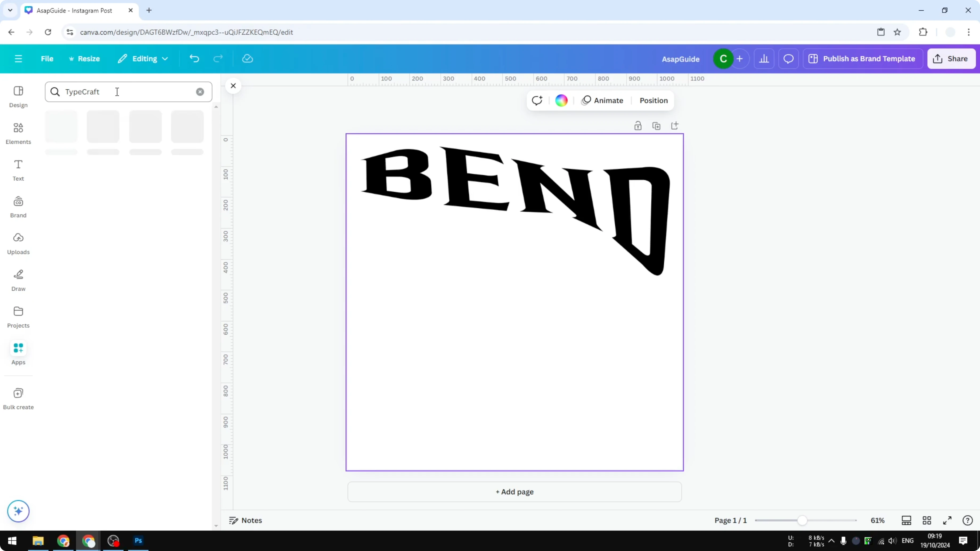
Task: Select the Draw tool in the sidebar
Action: (x=18, y=280)
